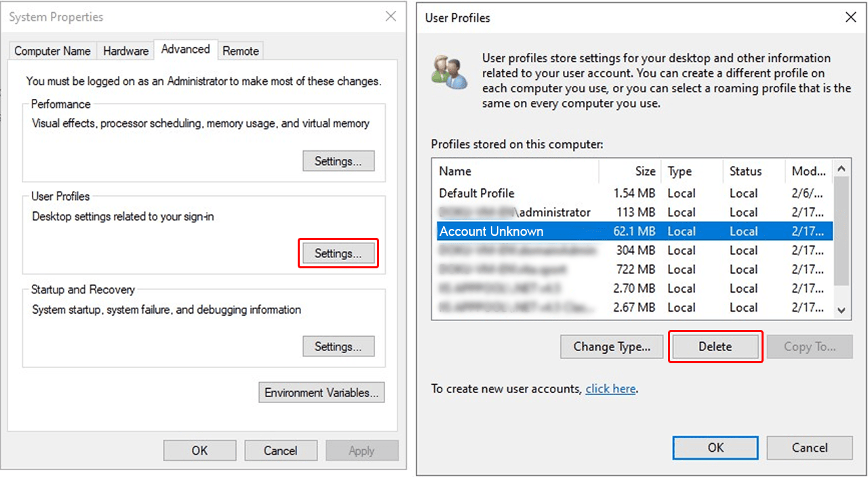
Task: Open Performance Settings button
Action: tap(338, 161)
